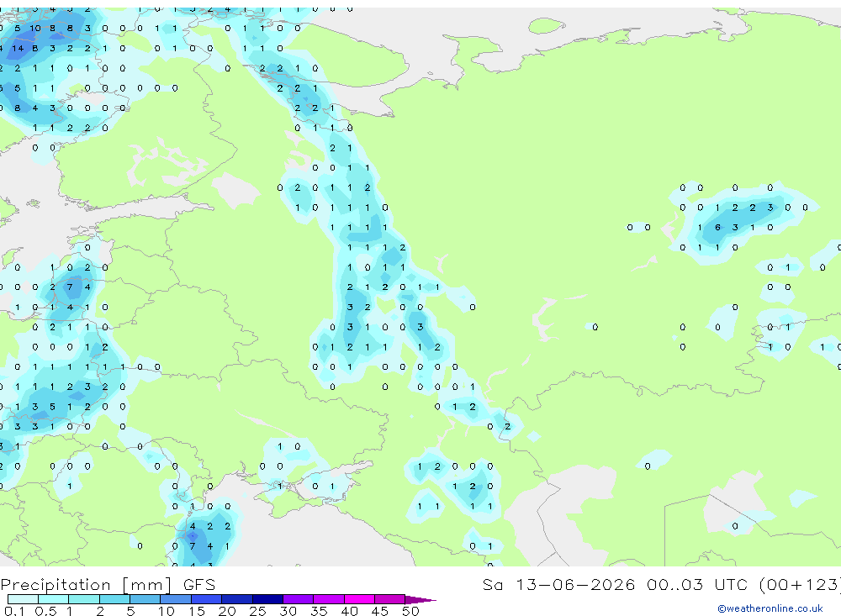Click the '6' value in the eastern rain cell

pyautogui.click(x=717, y=227)
